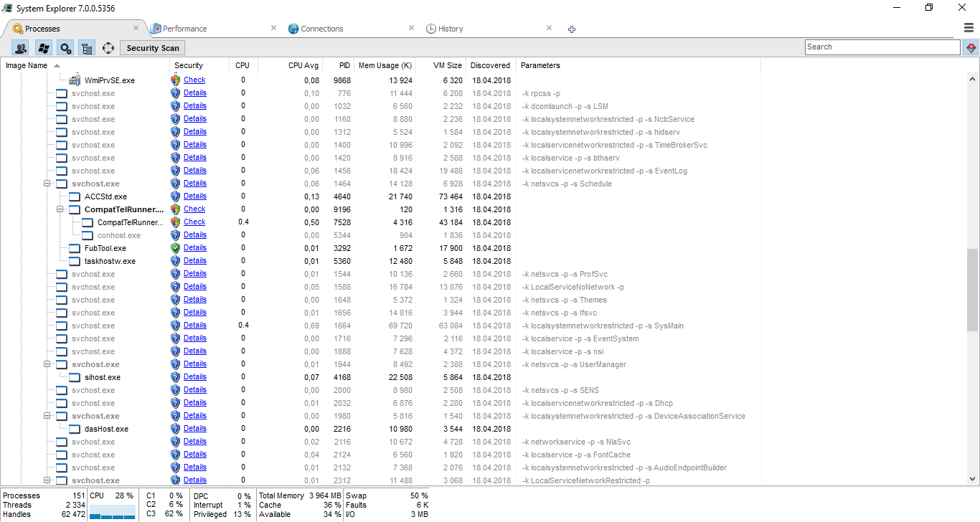Close the History tab
Viewport: 980px width, 522px height.
[x=549, y=28]
